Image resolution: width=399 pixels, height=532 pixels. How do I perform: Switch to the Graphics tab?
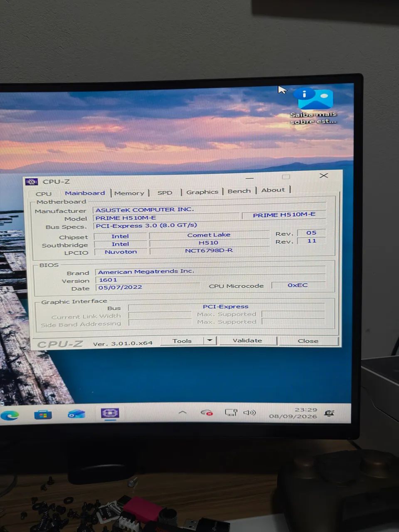(202, 192)
